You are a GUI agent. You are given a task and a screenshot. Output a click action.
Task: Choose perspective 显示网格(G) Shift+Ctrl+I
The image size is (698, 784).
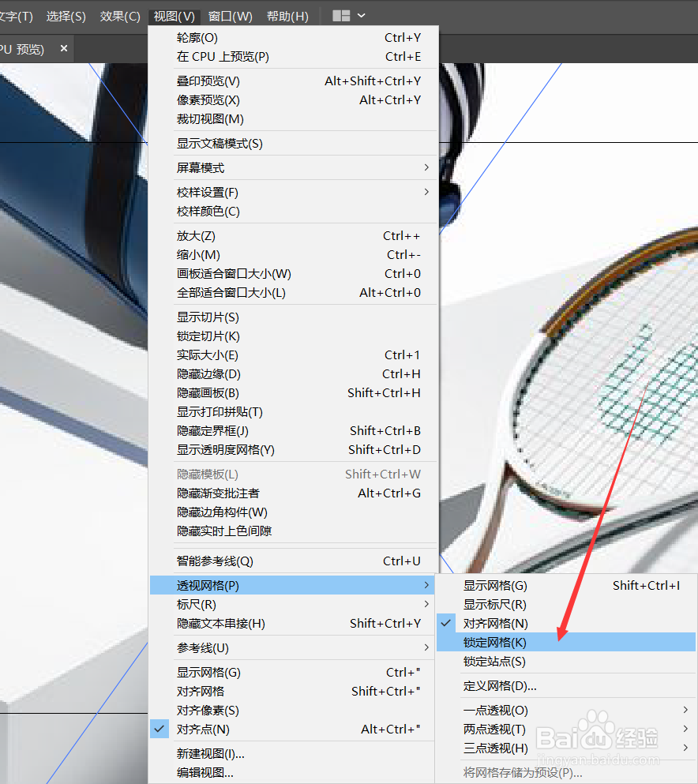click(566, 586)
